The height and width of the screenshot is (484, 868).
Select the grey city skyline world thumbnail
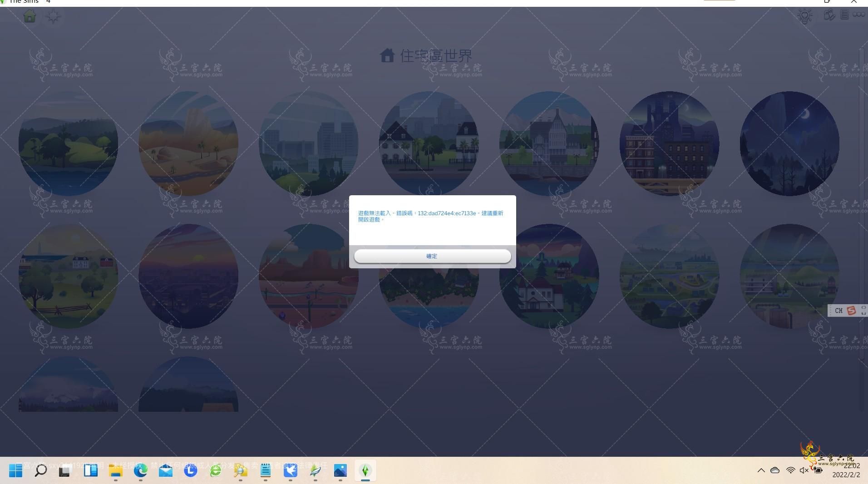click(309, 143)
